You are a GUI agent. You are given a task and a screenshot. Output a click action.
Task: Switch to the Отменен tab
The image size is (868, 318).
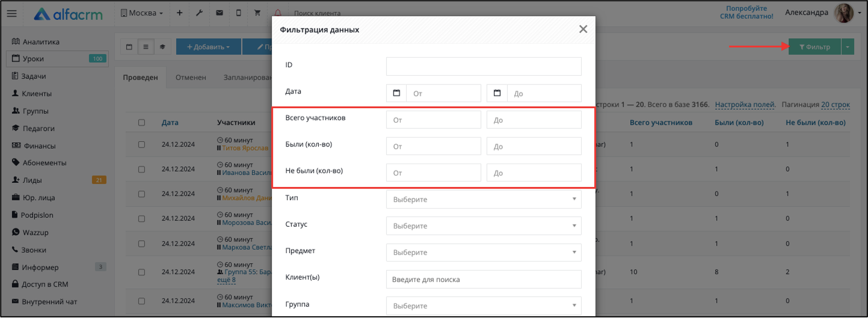[x=190, y=78]
